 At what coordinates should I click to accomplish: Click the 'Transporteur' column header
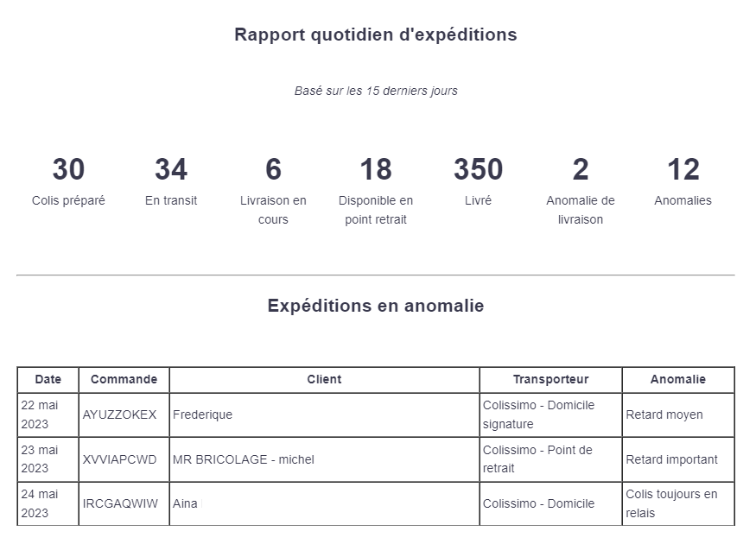[550, 379]
